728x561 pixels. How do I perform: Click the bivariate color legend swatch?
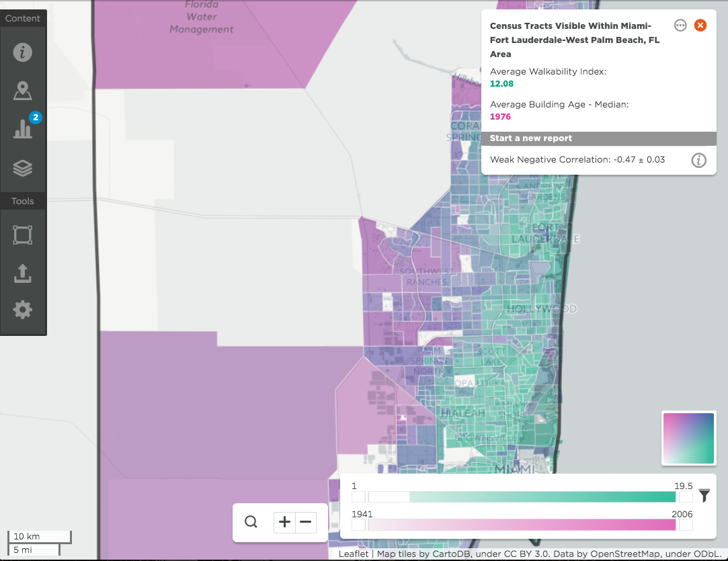(x=688, y=438)
